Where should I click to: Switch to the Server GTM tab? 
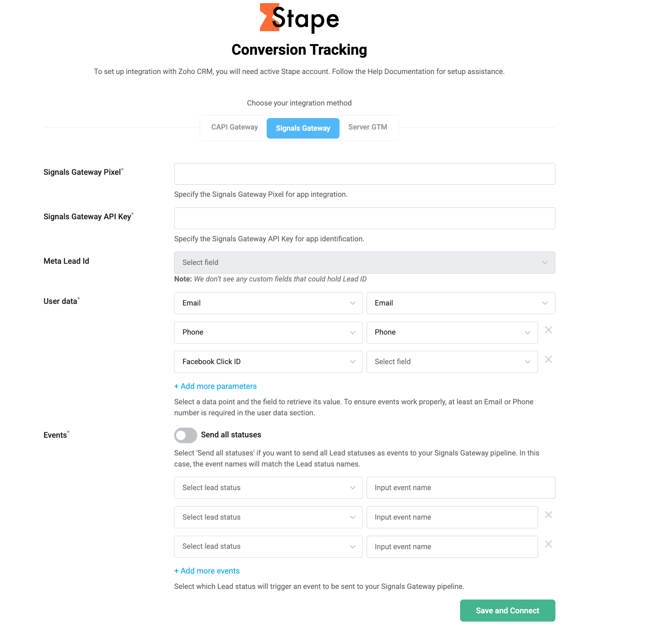(x=367, y=127)
